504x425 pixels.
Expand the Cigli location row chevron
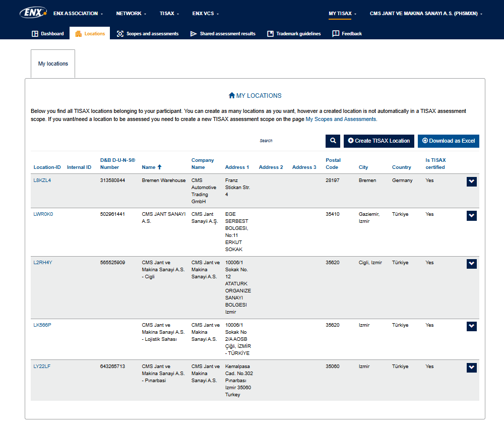pos(471,264)
